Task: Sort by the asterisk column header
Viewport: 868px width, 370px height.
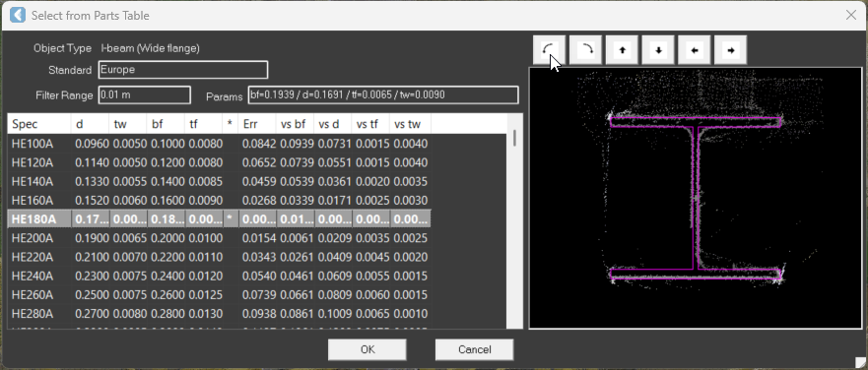Action: pos(230,124)
